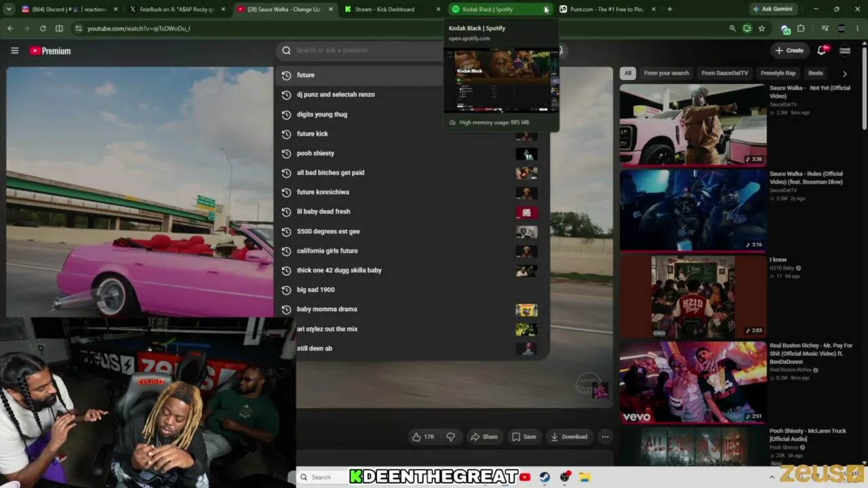Viewport: 868px width, 488px height.
Task: Select 'digits young thug' suggestion
Action: (x=412, y=115)
